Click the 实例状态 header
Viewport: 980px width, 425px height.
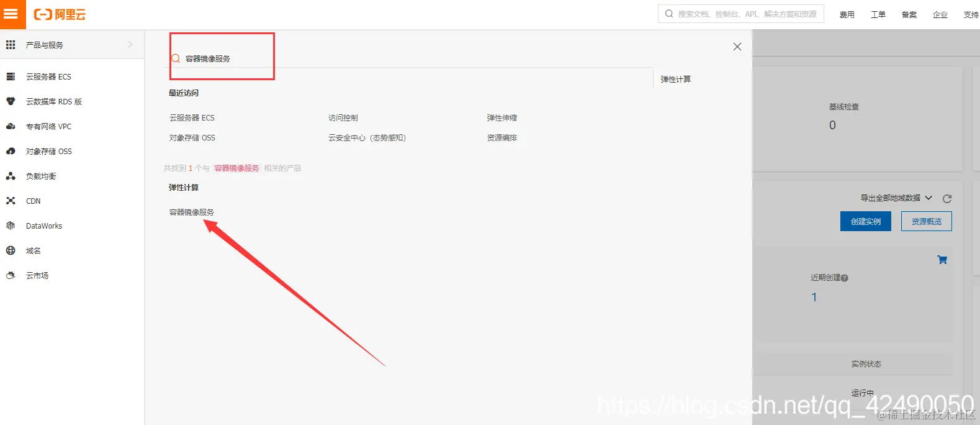coord(866,364)
